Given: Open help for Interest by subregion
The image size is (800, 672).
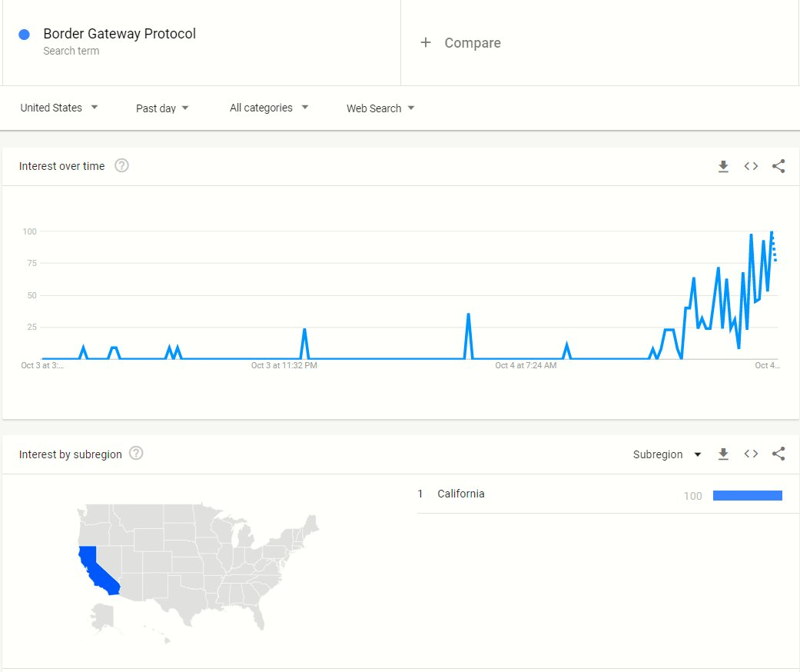Looking at the screenshot, I should pyautogui.click(x=136, y=453).
